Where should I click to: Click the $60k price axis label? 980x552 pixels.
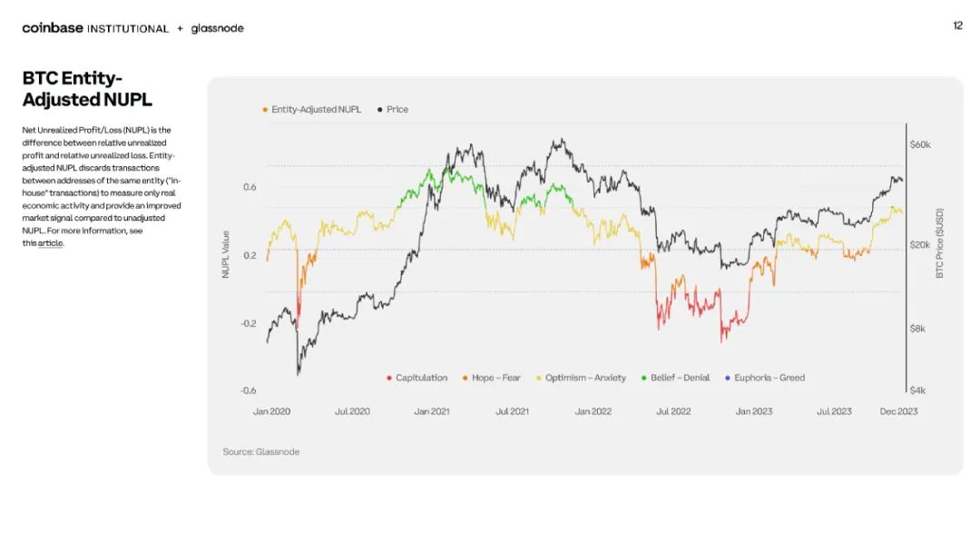point(920,144)
